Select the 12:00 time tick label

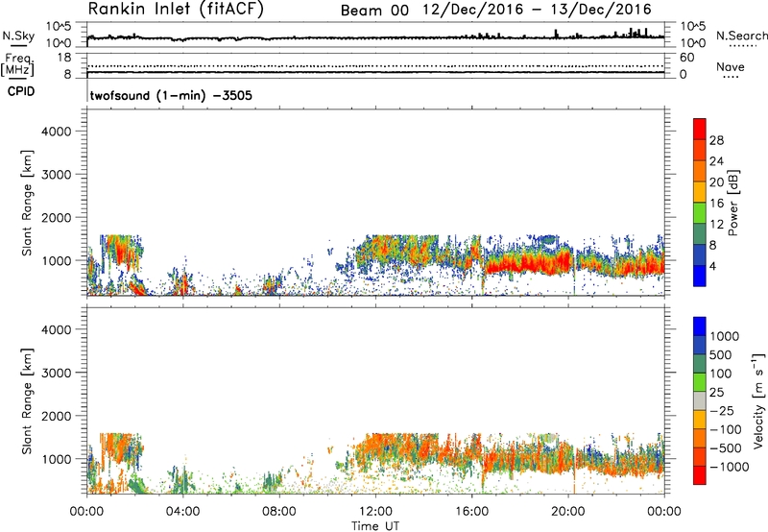click(375, 512)
